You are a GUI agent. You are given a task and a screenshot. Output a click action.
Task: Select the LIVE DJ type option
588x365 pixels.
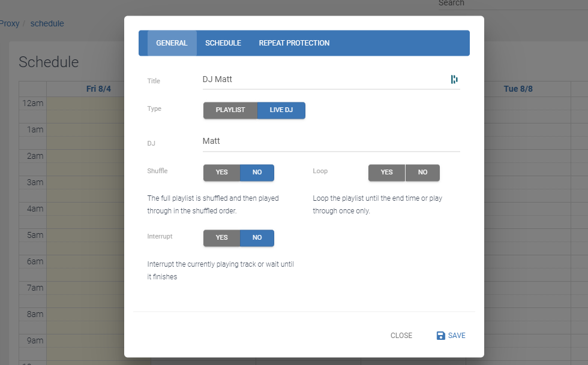(281, 110)
